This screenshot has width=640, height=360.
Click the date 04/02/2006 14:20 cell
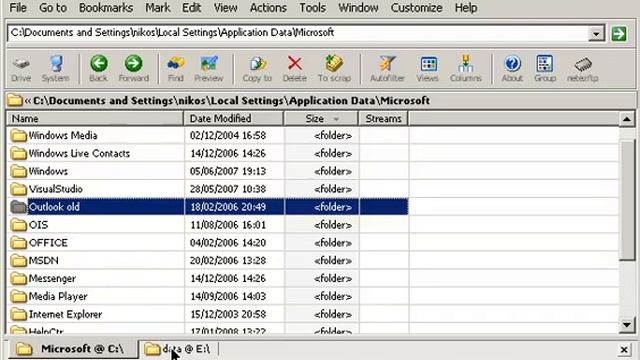[234, 243]
